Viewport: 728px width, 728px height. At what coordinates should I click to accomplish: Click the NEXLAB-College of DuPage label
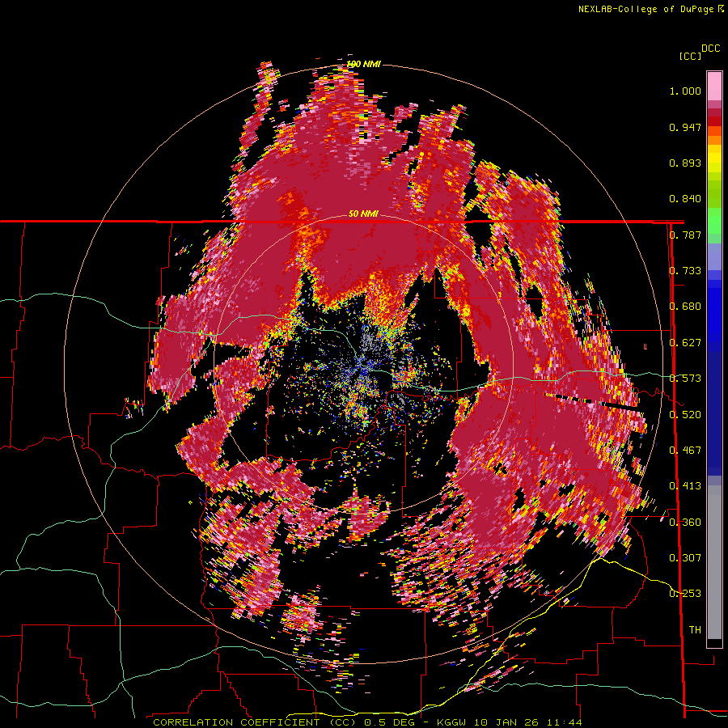648,9
